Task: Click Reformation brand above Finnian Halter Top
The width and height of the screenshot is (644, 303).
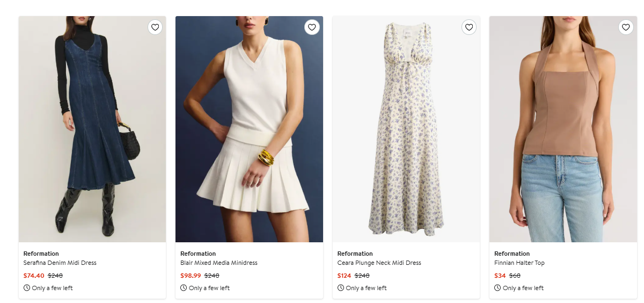Action: coord(512,254)
